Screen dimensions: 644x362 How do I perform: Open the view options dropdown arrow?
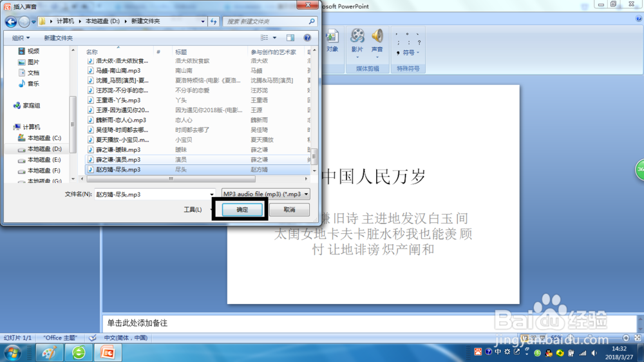pyautogui.click(x=275, y=38)
